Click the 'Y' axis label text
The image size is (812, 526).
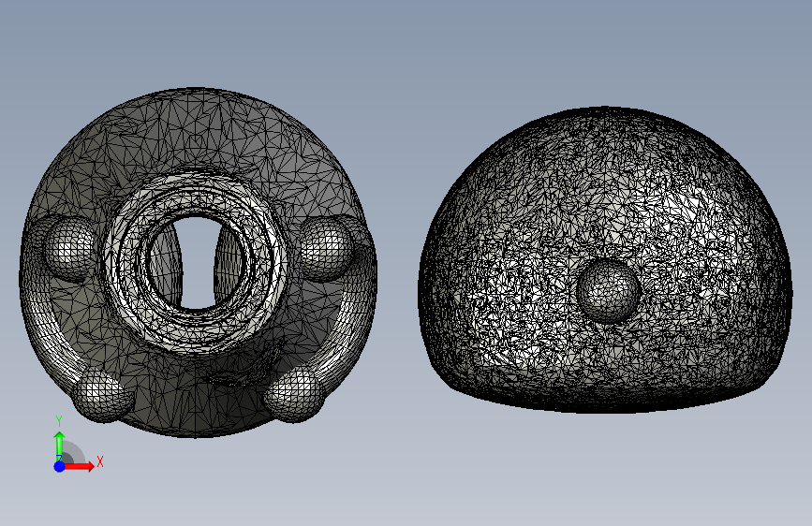pos(59,421)
